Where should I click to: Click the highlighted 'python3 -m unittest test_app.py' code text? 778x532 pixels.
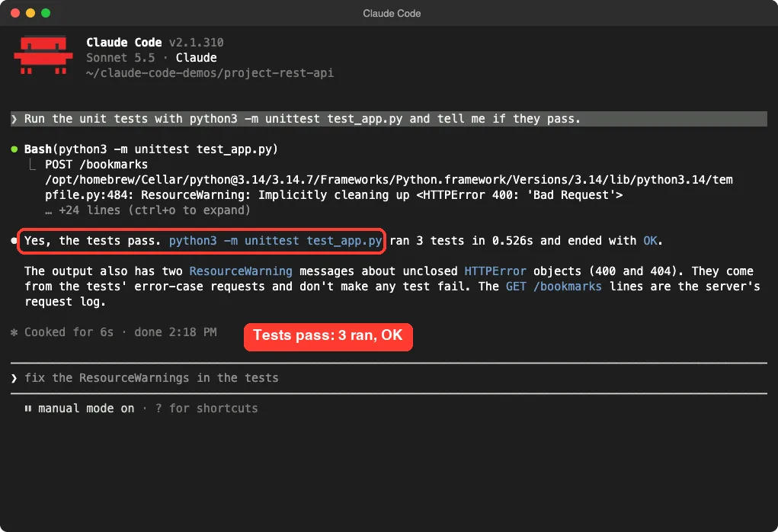click(275, 241)
